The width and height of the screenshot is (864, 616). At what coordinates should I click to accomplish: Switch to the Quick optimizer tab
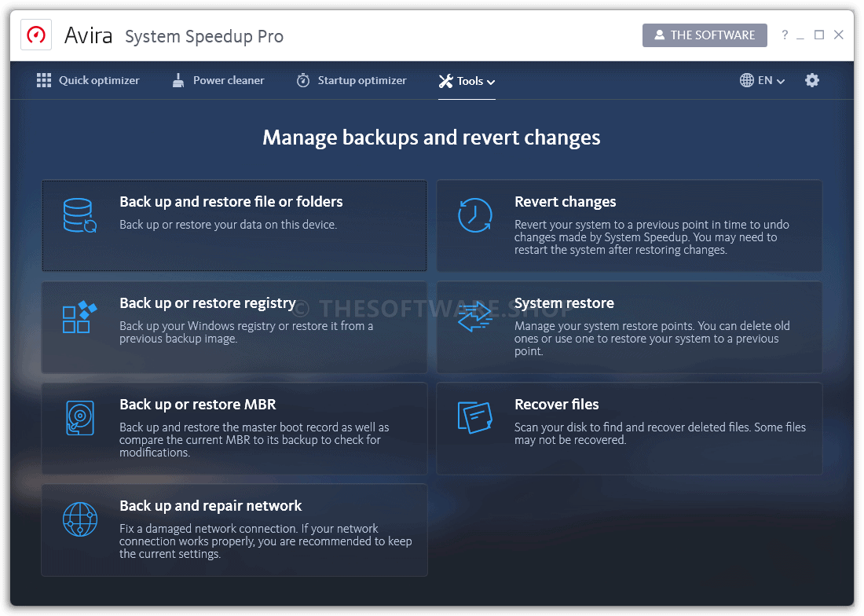tap(88, 80)
